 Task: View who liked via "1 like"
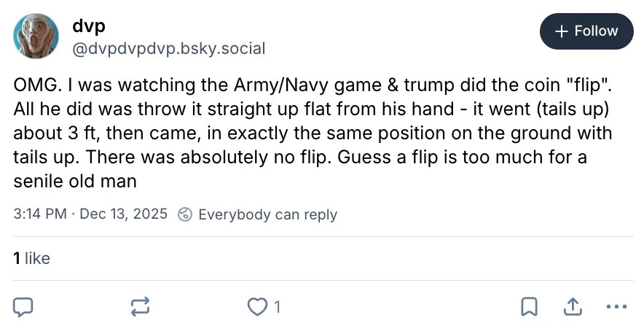click(32, 258)
